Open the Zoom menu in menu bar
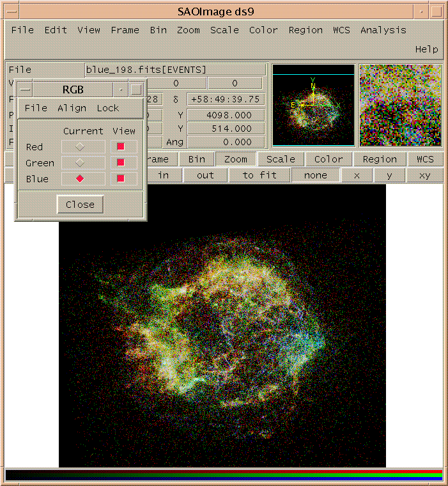Viewport: 448px width, 486px height. click(189, 30)
